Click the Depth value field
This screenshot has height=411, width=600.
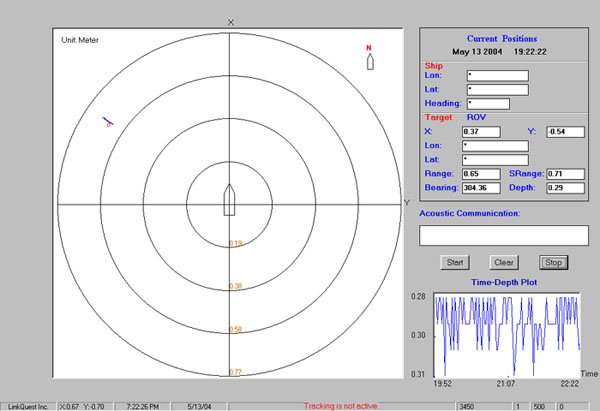click(x=566, y=188)
